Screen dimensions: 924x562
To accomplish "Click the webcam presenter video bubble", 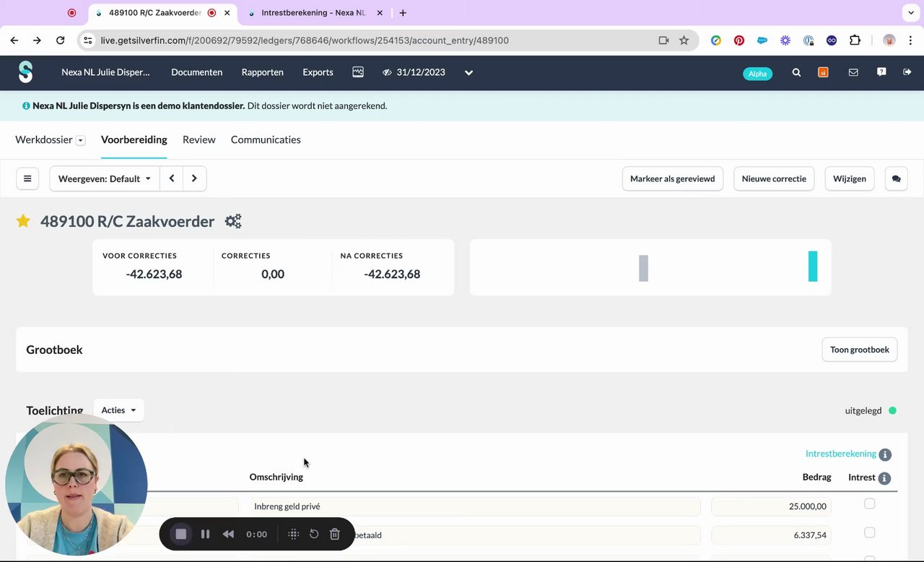I will pyautogui.click(x=77, y=485).
